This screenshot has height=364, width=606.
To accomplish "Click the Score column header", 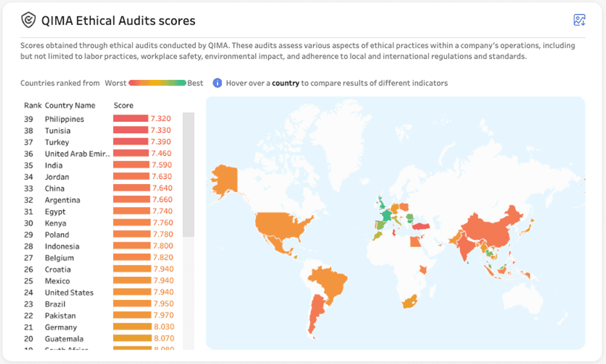I will (123, 105).
